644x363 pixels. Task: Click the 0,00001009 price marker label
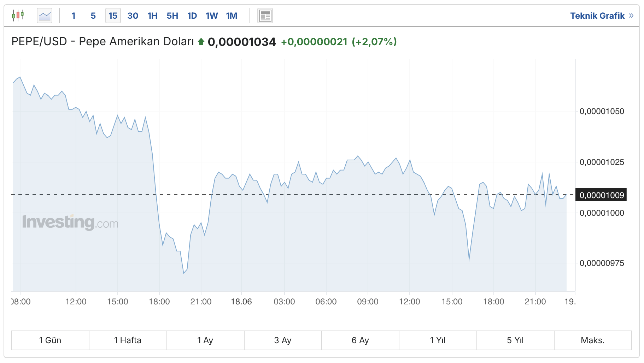tap(601, 195)
